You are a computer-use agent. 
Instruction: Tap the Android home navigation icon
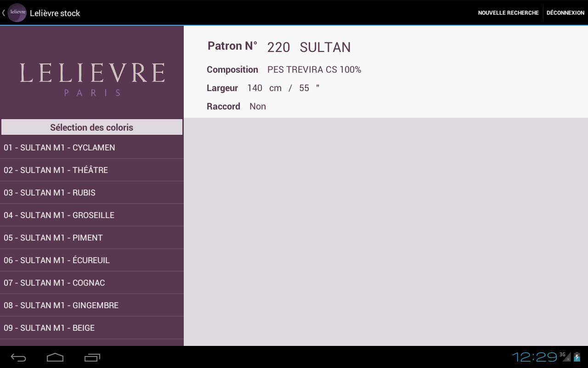(x=55, y=357)
